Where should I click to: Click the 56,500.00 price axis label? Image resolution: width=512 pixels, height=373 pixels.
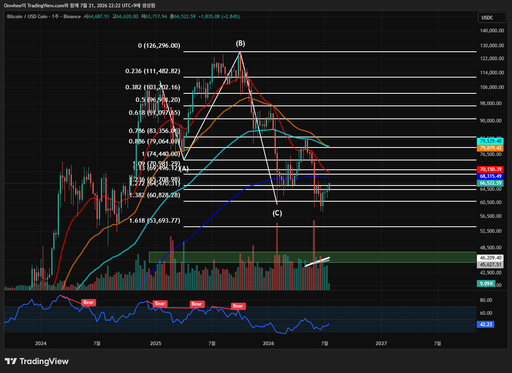(491, 216)
